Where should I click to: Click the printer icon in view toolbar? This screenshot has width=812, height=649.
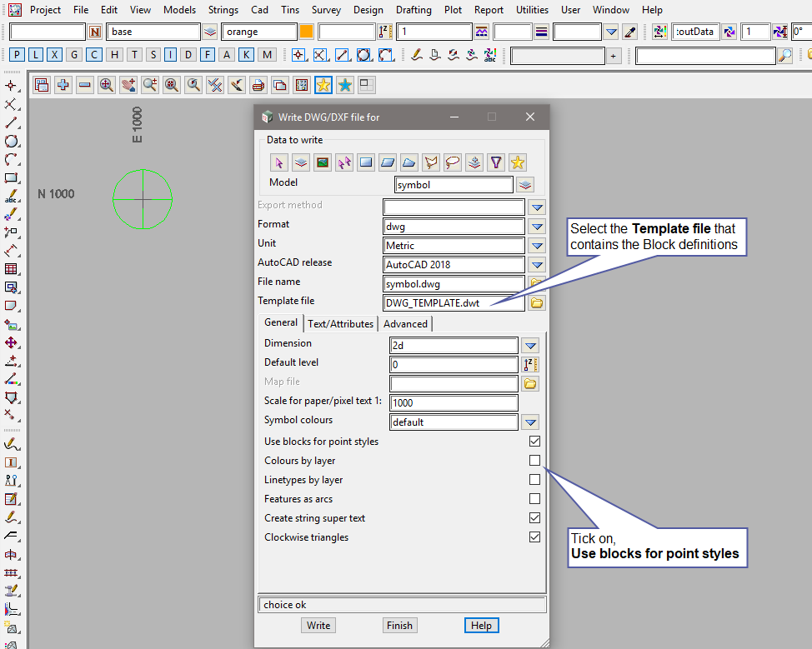point(258,85)
